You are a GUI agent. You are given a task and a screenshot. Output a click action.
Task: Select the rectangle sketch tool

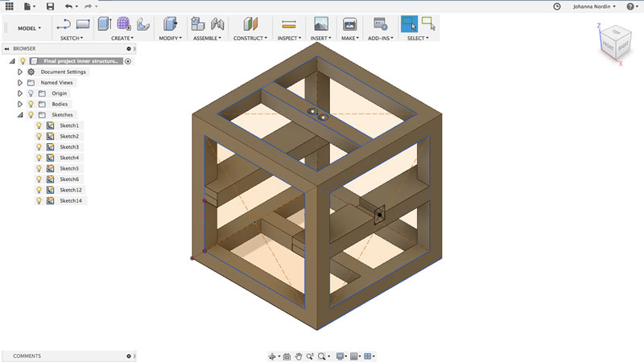[x=83, y=24]
